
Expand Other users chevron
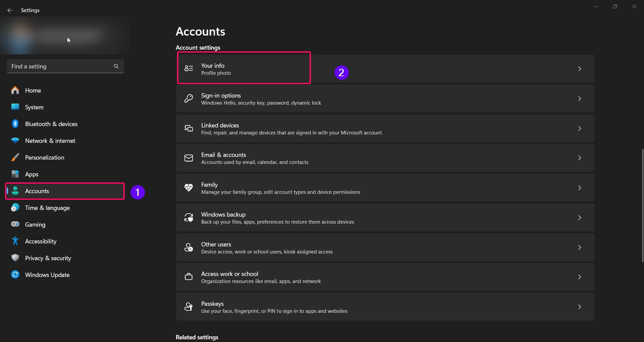[x=580, y=247]
